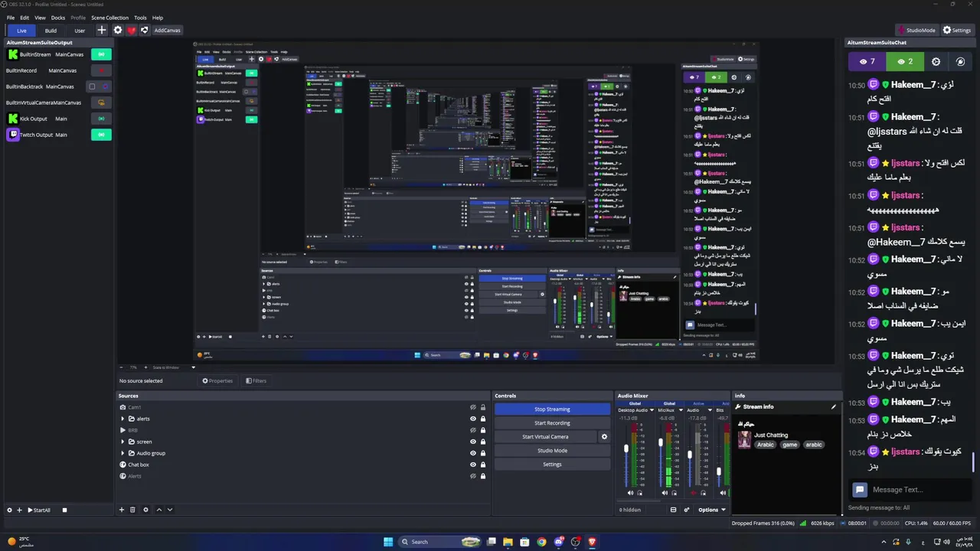Screen dimensions: 980x551
Task: Open Desktop Audio dropdown arrow
Action: (x=651, y=410)
